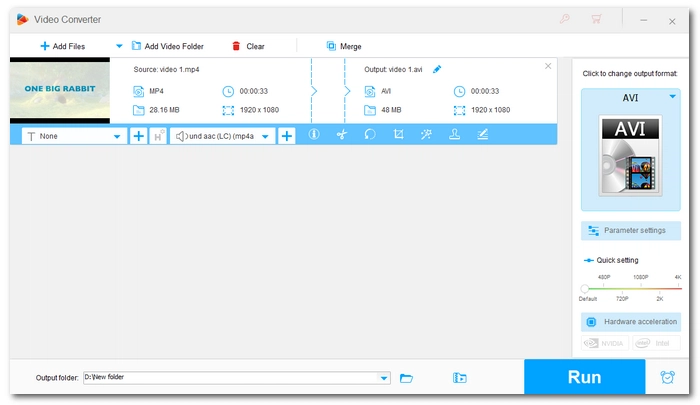The image size is (700, 405).
Task: Open the trim/cut scissors tool
Action: (341, 135)
